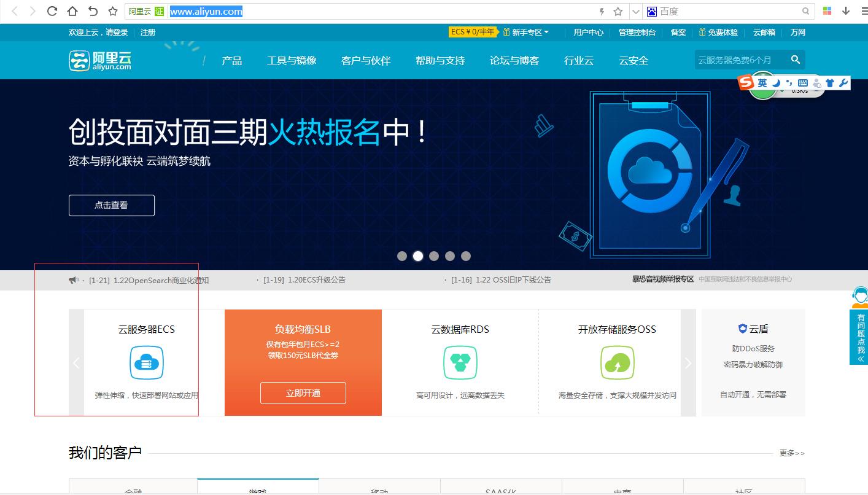Switch to the 游戏 customer tab
Viewport: 868px width, 495px height.
[258, 489]
